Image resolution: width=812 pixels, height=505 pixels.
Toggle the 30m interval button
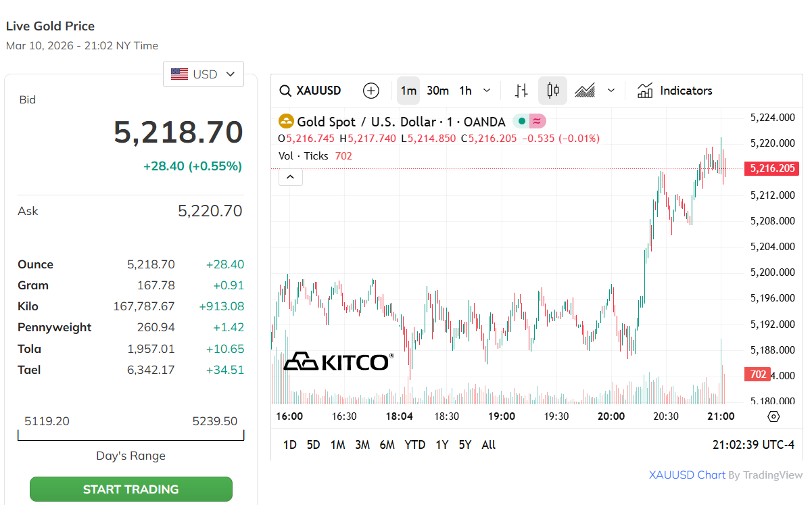point(437,91)
